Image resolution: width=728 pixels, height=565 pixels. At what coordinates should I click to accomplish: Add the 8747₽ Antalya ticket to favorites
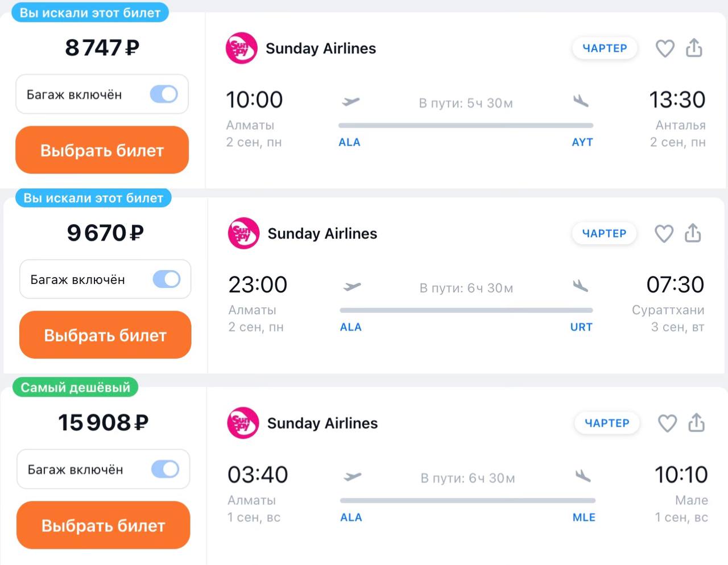coord(664,48)
